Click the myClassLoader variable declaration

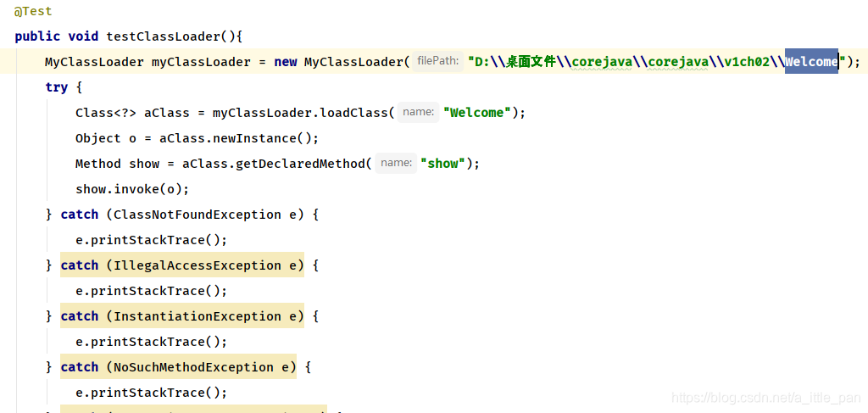tap(202, 62)
